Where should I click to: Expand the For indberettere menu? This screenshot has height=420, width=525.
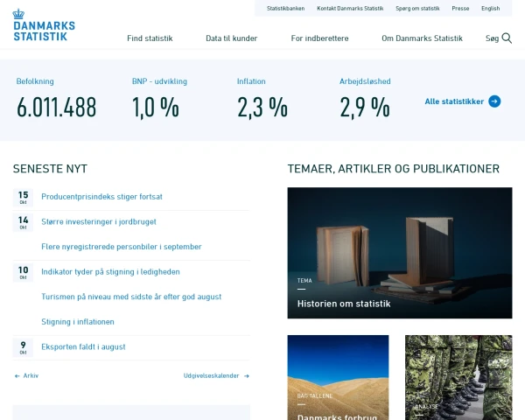pos(319,38)
